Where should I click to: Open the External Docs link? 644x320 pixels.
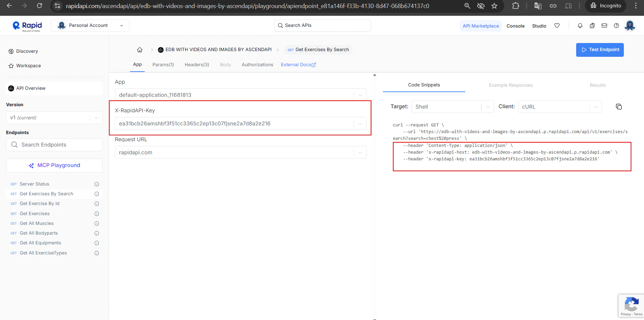pos(298,65)
